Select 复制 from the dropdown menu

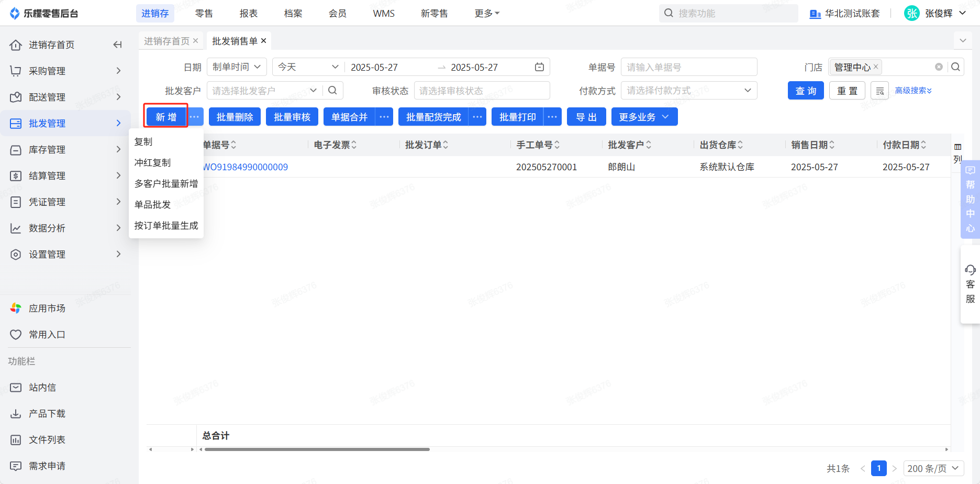pos(166,141)
